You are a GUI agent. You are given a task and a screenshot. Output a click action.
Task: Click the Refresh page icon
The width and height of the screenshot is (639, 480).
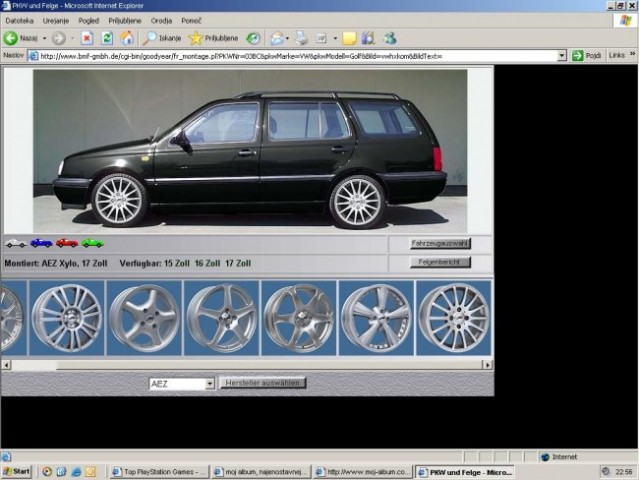coord(107,38)
